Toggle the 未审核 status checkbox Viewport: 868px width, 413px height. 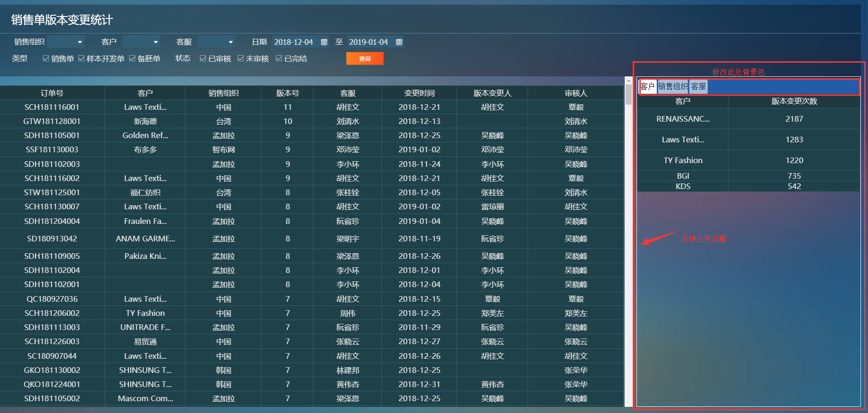pyautogui.click(x=241, y=58)
